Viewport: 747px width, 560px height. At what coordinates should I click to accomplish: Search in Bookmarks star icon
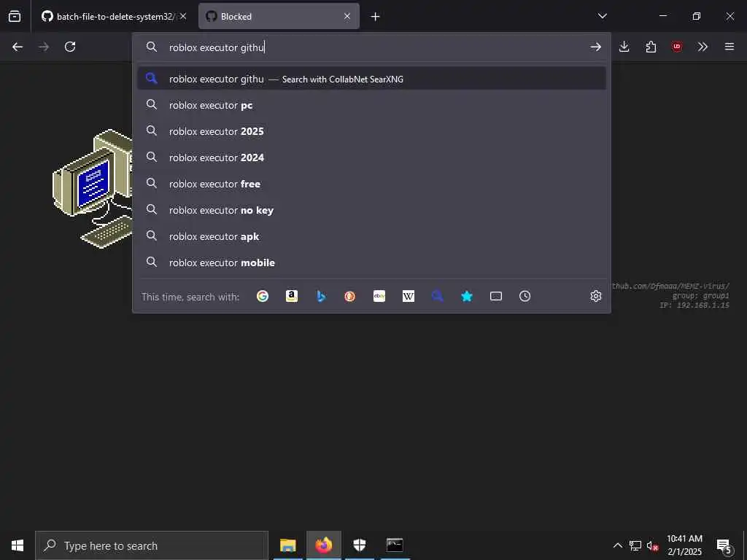click(x=467, y=296)
